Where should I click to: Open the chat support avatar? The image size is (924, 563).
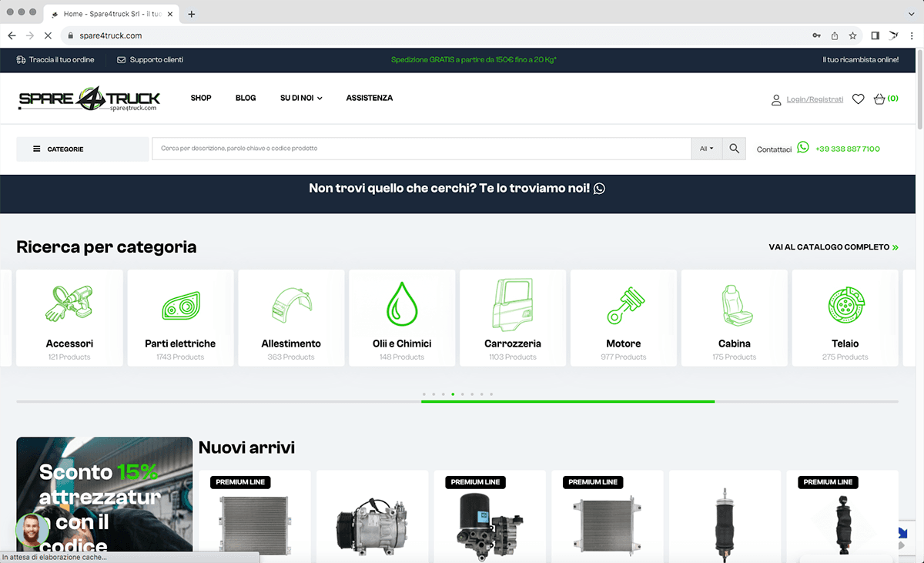[32, 531]
